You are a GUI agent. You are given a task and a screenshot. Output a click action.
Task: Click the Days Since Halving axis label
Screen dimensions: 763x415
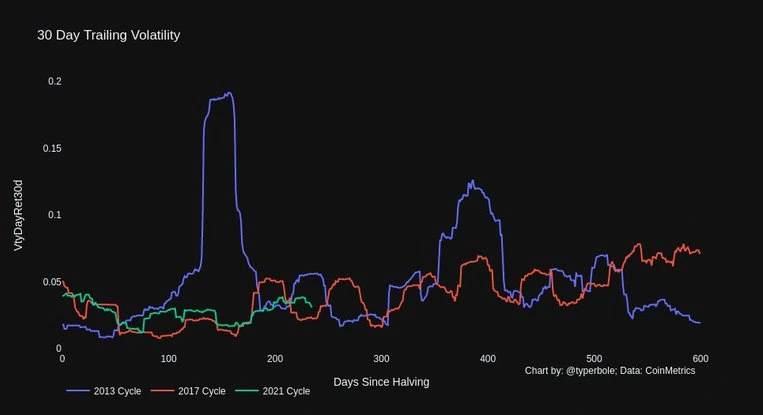(382, 382)
